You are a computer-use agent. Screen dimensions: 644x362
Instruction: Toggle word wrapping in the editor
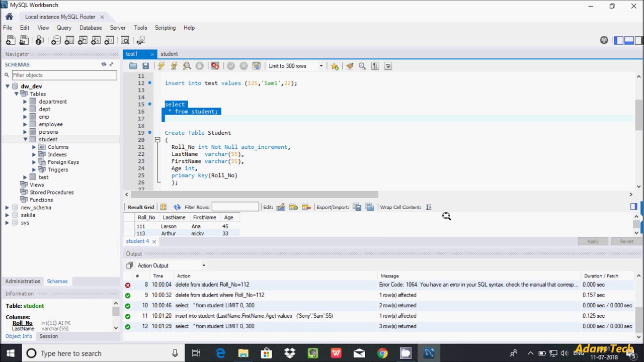click(x=388, y=66)
